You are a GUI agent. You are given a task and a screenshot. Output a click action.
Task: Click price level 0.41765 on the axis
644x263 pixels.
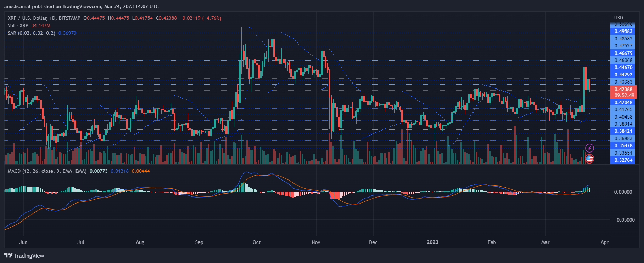pyautogui.click(x=623, y=109)
